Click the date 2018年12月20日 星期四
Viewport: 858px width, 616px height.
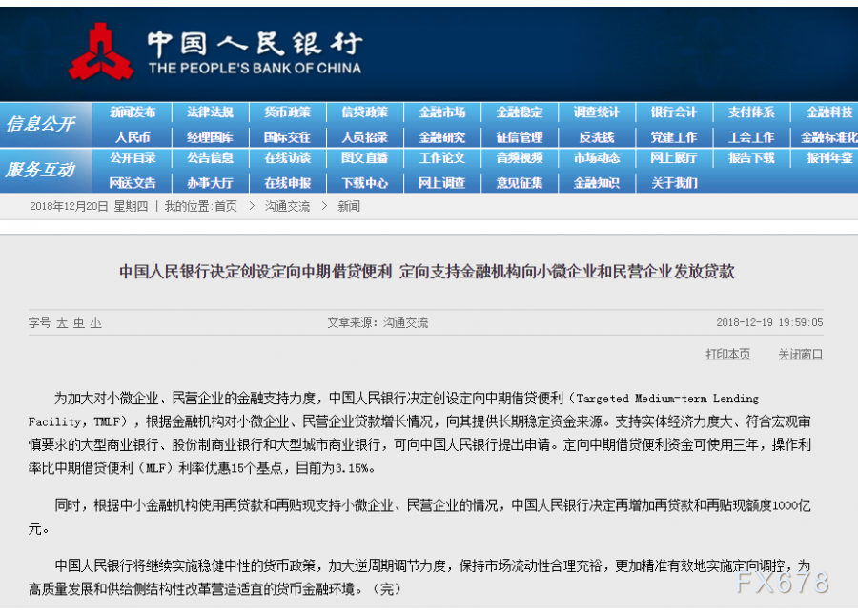[x=89, y=206]
